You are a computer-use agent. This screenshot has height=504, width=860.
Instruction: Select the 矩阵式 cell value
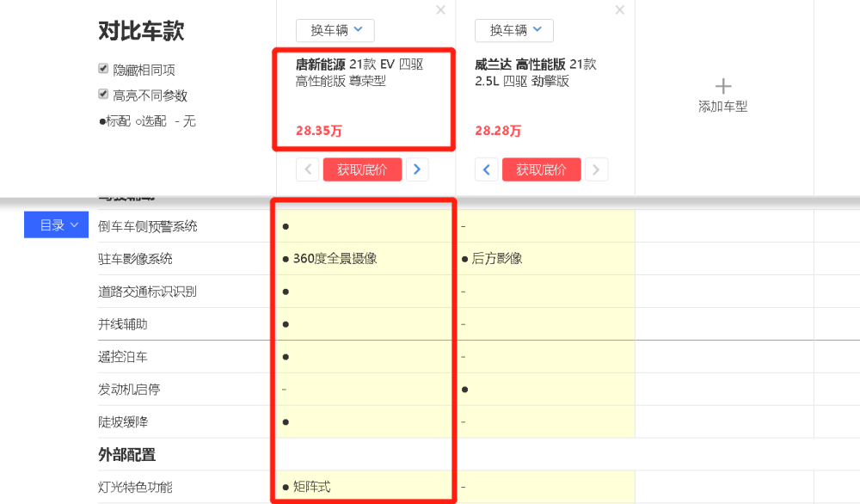[x=312, y=487]
